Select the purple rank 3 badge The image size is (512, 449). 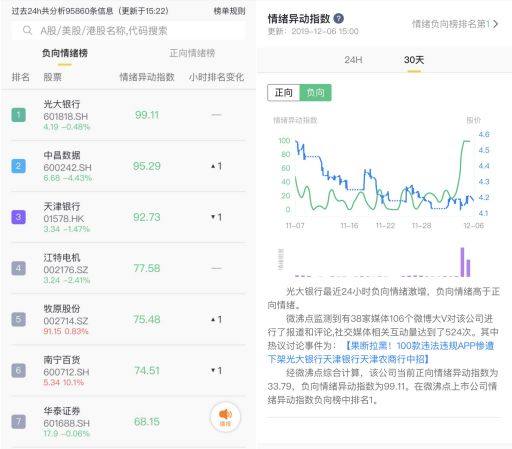pos(18,217)
